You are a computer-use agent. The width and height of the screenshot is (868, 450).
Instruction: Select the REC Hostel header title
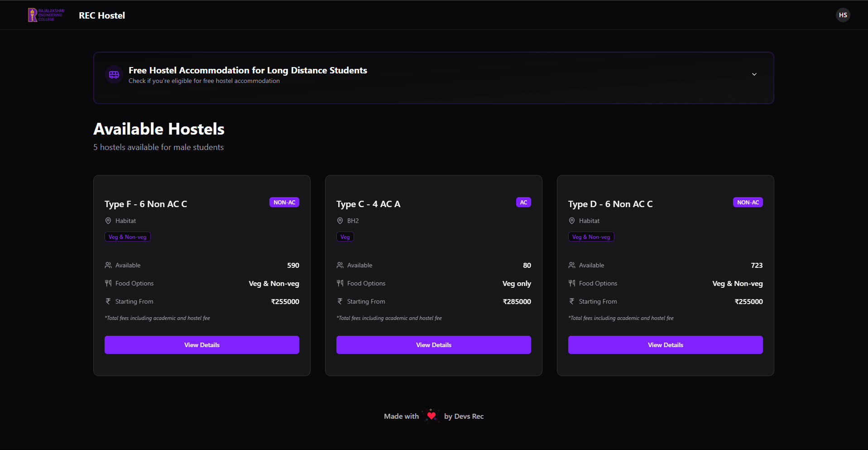click(101, 15)
